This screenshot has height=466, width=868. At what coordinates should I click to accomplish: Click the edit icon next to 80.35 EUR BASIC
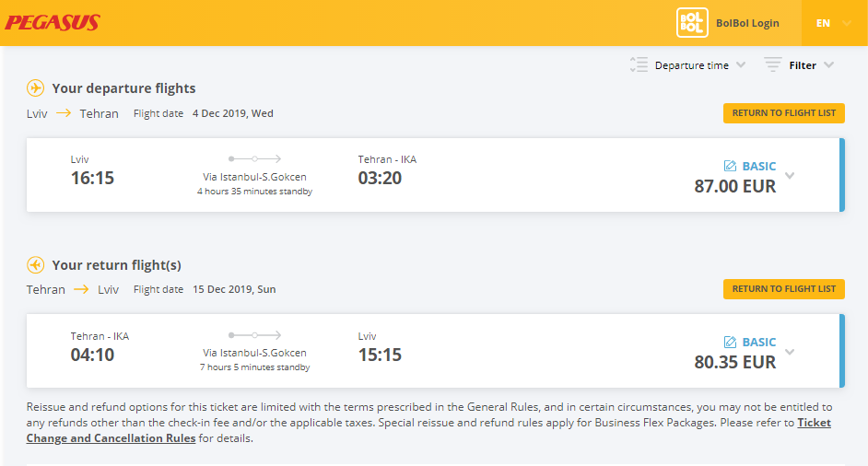coord(730,342)
